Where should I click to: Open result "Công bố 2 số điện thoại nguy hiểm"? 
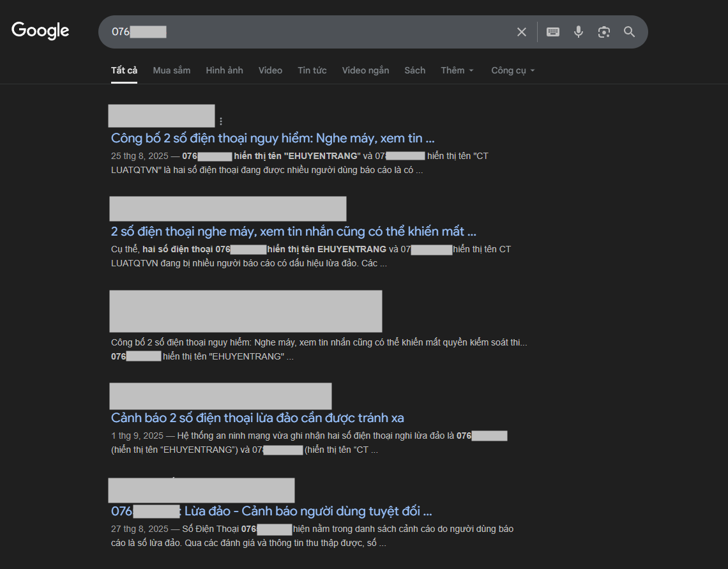tap(273, 138)
